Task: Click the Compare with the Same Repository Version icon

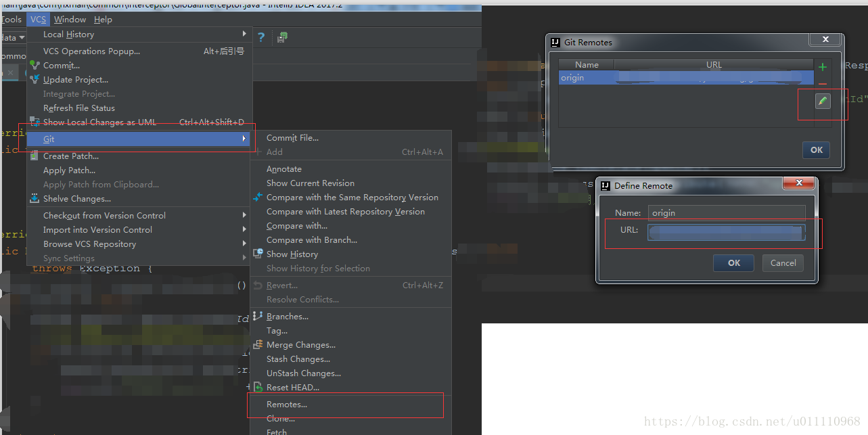Action: tap(258, 197)
